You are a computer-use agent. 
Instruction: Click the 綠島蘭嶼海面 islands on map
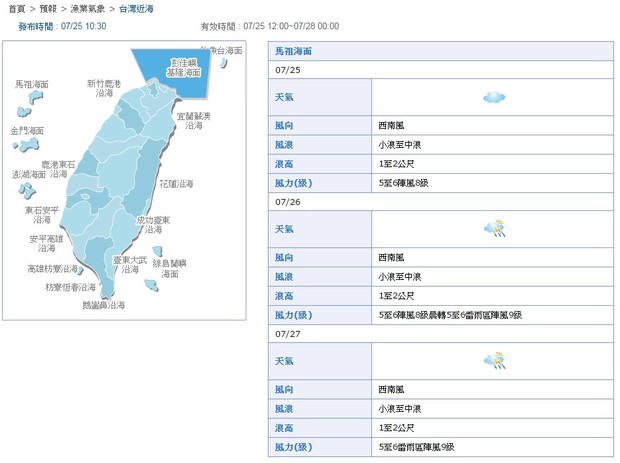pos(155,285)
